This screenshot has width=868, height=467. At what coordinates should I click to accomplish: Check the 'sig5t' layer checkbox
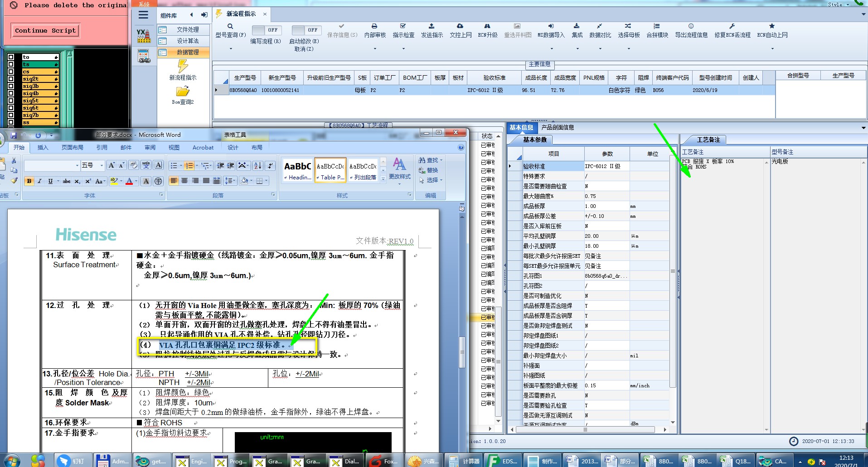tap(11, 101)
